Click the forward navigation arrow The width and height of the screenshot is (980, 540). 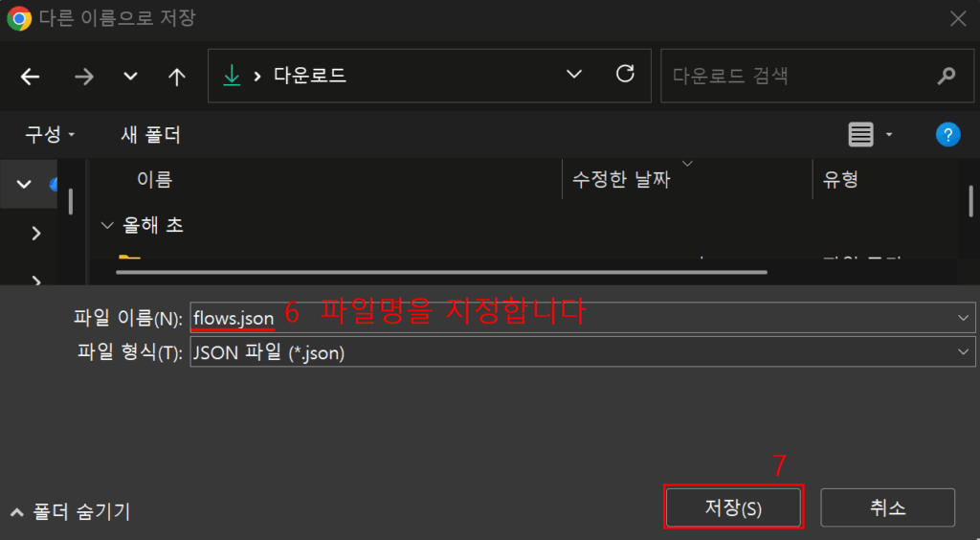(x=84, y=77)
